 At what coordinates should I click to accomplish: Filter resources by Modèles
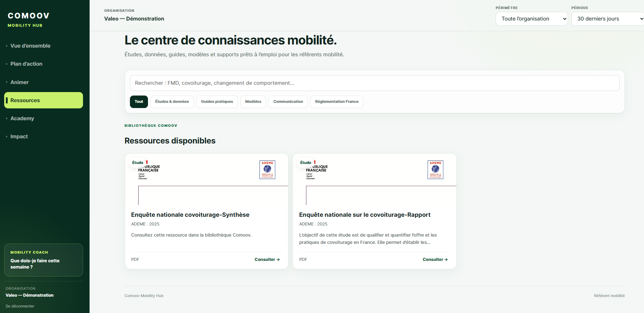pos(253,102)
